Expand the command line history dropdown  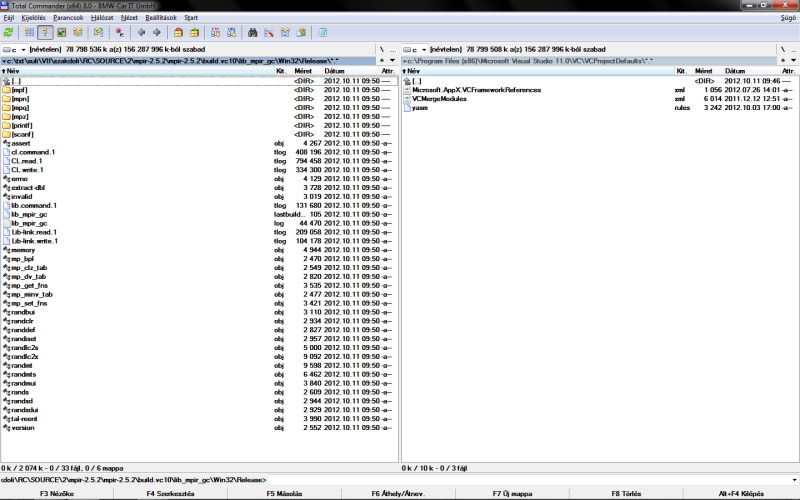[x=793, y=479]
